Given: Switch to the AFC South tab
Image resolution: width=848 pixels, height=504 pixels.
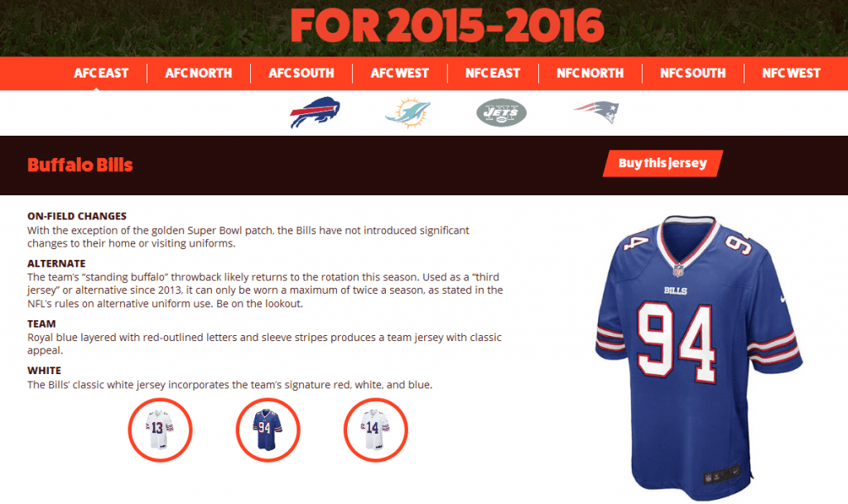Looking at the screenshot, I should pos(301,73).
